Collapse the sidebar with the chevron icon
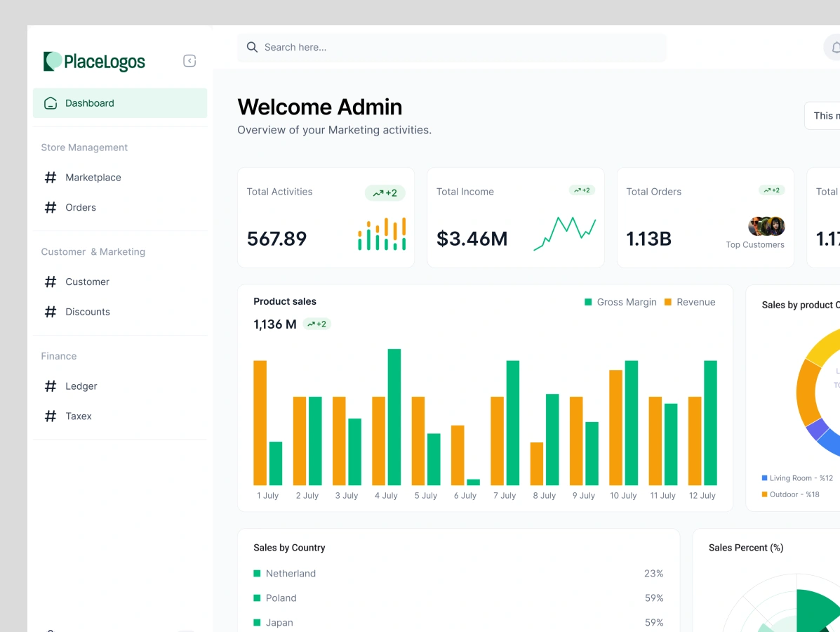This screenshot has width=840, height=632. click(189, 60)
